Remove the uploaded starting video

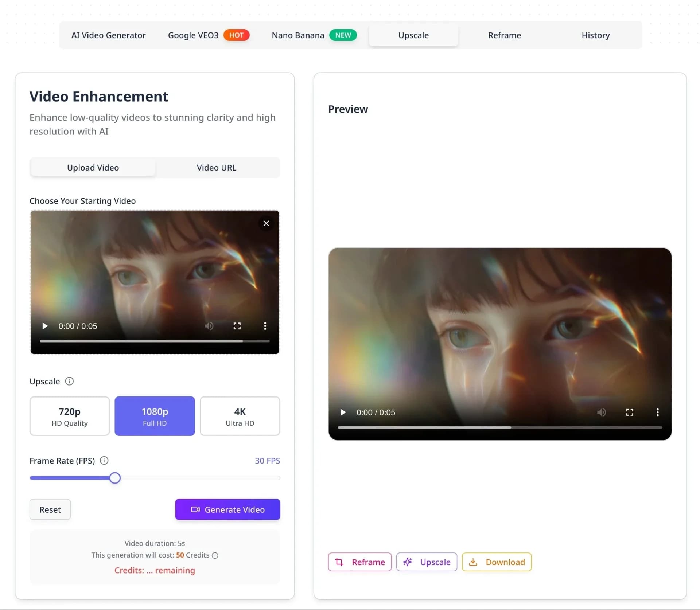click(266, 223)
